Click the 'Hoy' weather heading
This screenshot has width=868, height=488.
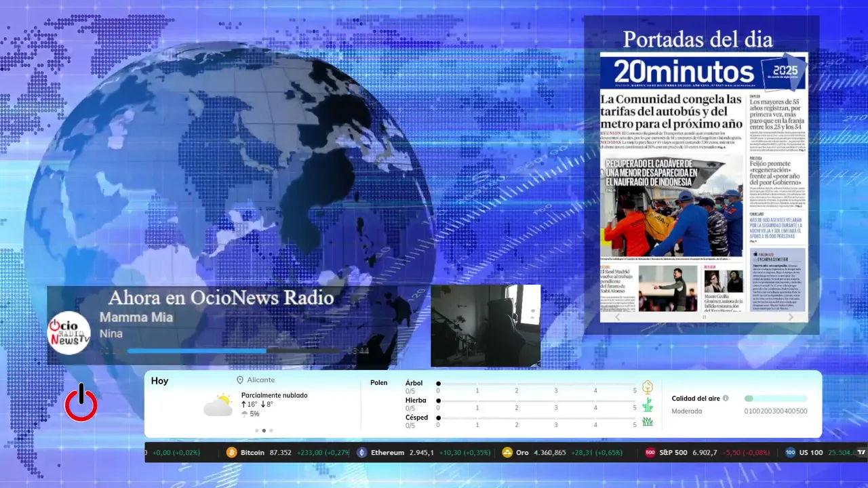(x=159, y=381)
